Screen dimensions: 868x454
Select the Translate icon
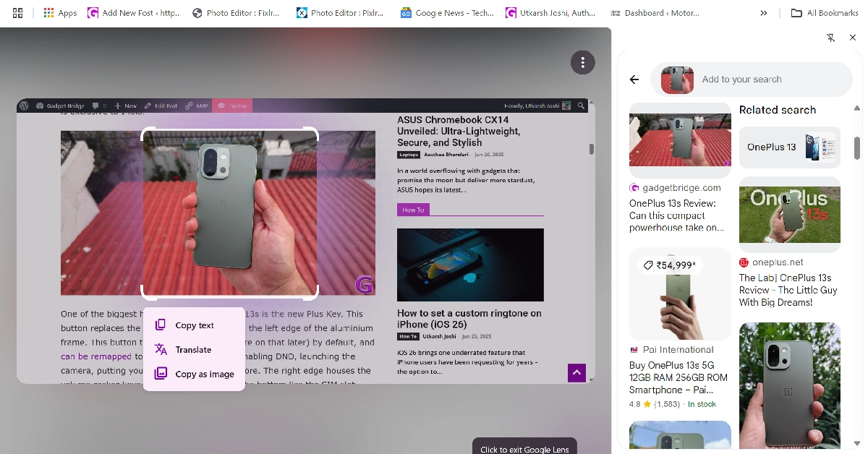[161, 350]
